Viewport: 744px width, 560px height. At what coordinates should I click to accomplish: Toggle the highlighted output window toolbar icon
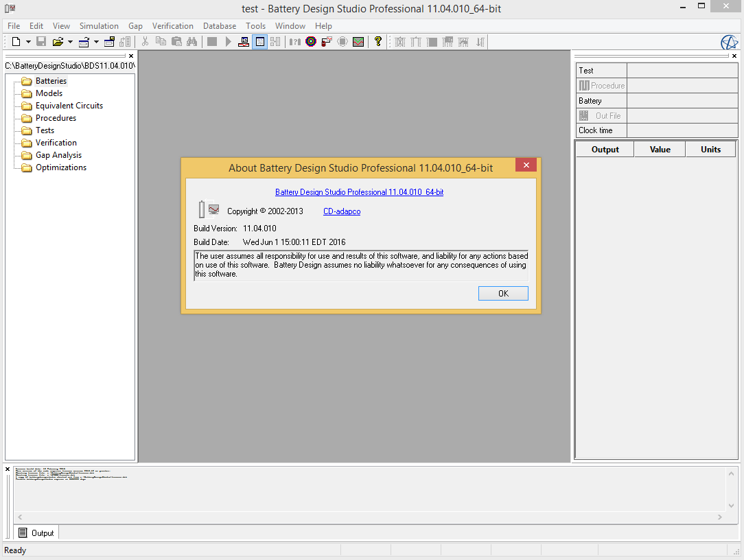tap(259, 42)
